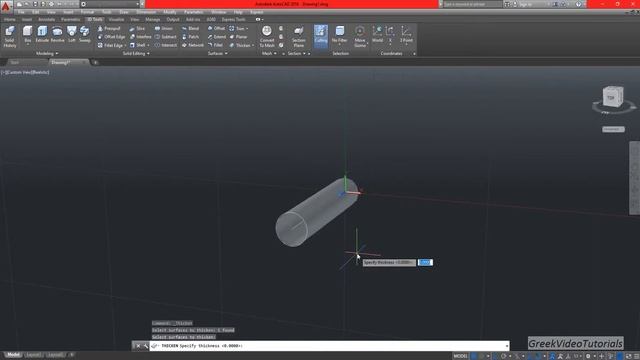640x360 pixels.
Task: Click the Presspull tool
Action: [109, 29]
